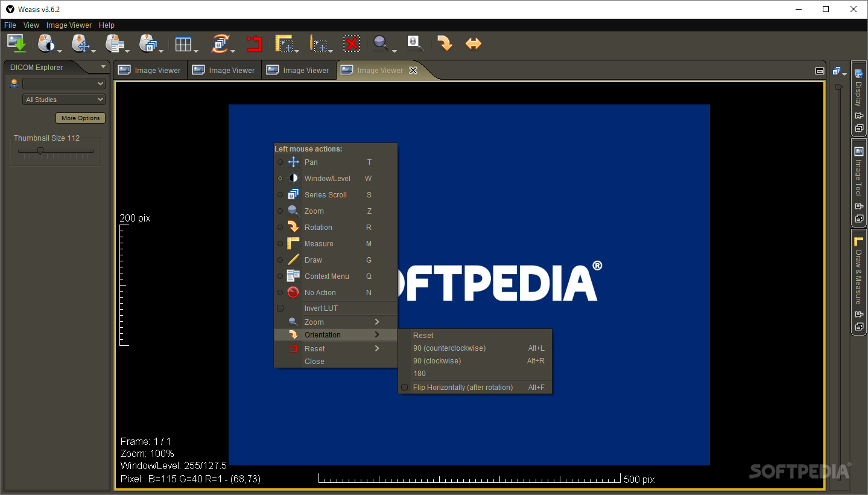868x495 pixels.
Task: Select the Pan left mouse action
Action: [x=335, y=162]
